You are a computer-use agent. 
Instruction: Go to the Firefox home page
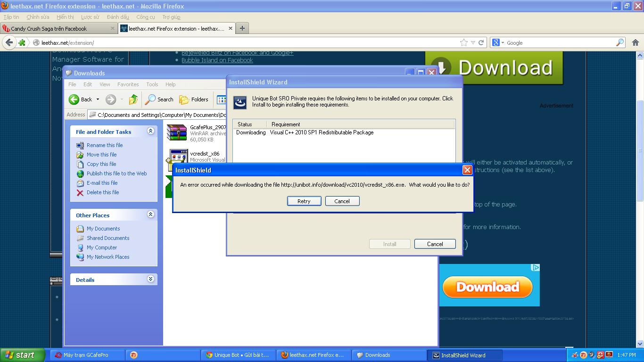point(635,42)
